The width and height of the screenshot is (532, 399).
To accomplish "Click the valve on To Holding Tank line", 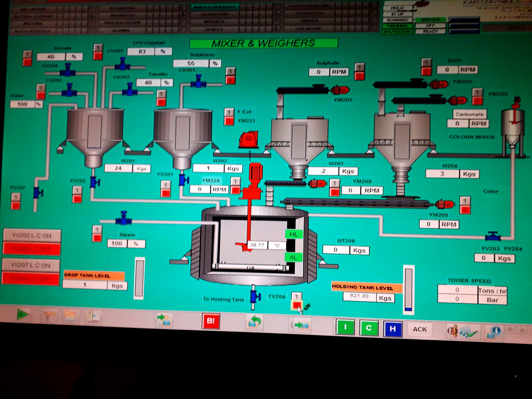I will click(255, 297).
